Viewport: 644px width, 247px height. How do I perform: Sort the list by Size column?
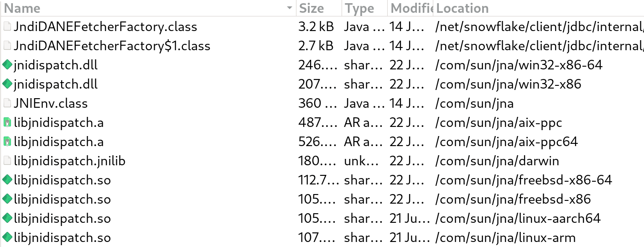[312, 8]
